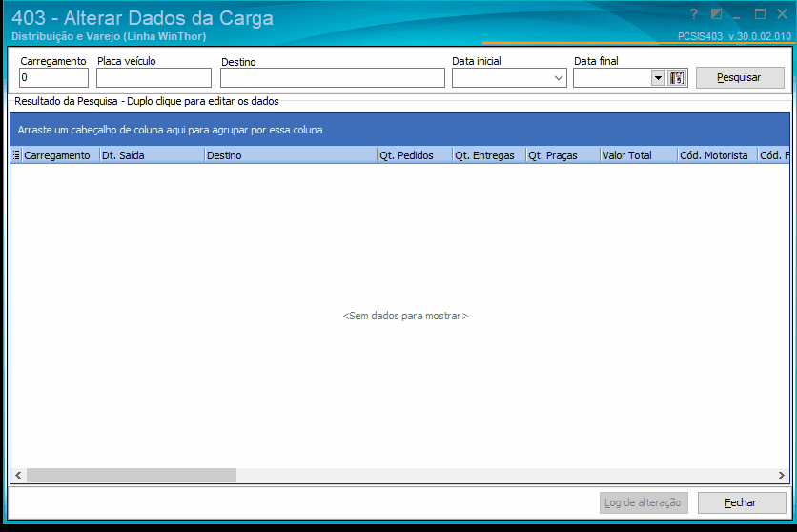Click the horizontal scrollbar left arrow
Image resolution: width=797 pixels, height=532 pixels.
pyautogui.click(x=18, y=475)
